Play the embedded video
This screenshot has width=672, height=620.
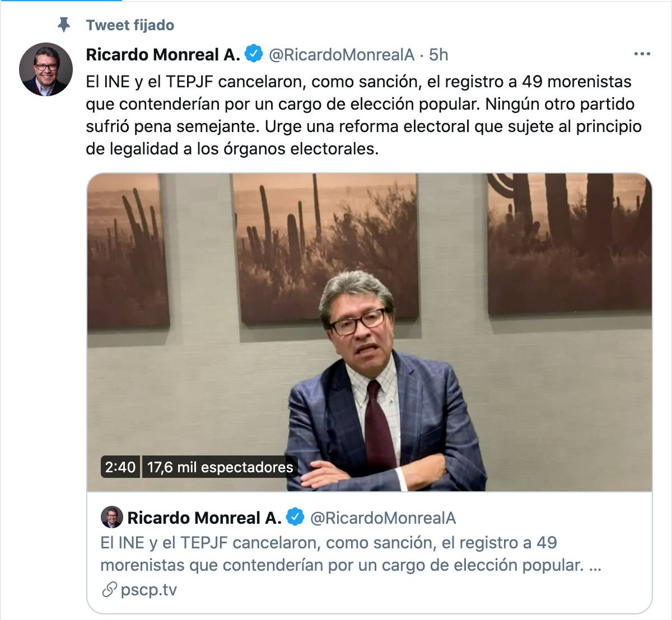[369, 332]
